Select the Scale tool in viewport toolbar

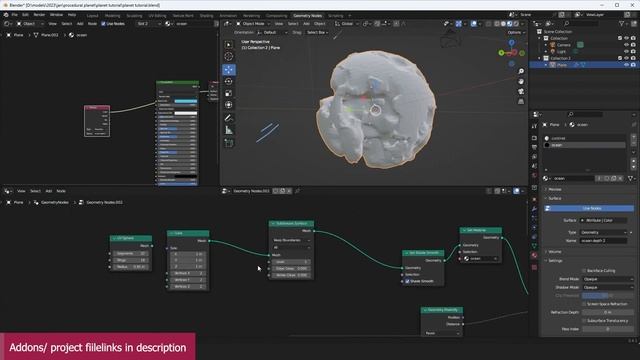[229, 93]
